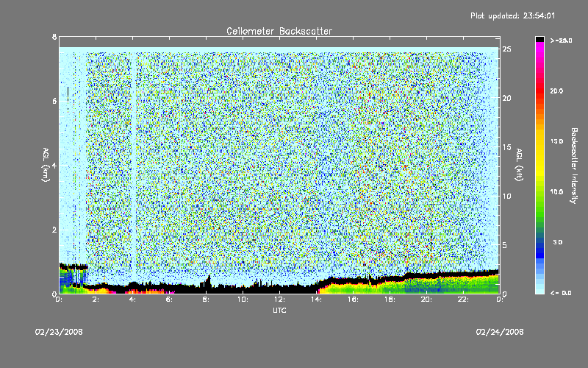588x368 pixels.
Task: Click the black cloud spike near 8 UTC
Action: click(209, 281)
